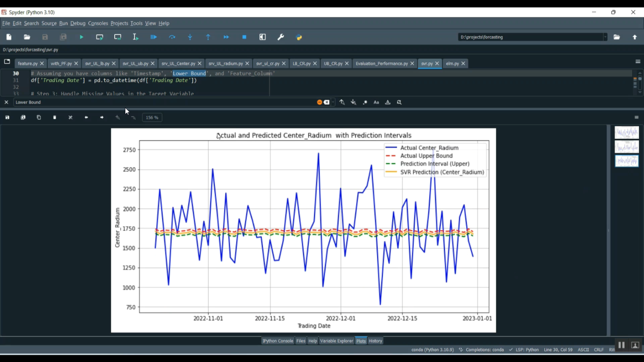Click the previous plot arrow

86,117
